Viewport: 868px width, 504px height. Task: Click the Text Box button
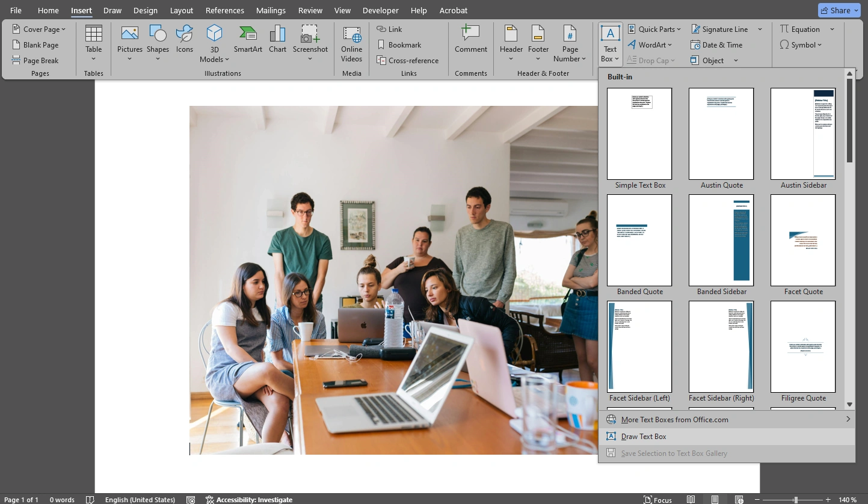click(610, 43)
